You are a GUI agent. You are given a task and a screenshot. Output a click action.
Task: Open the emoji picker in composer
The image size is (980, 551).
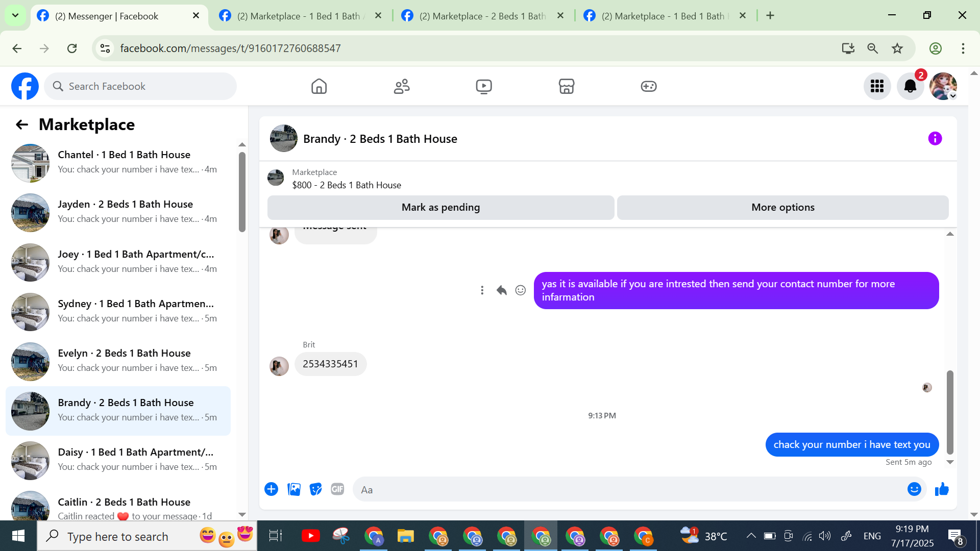pyautogui.click(x=914, y=489)
